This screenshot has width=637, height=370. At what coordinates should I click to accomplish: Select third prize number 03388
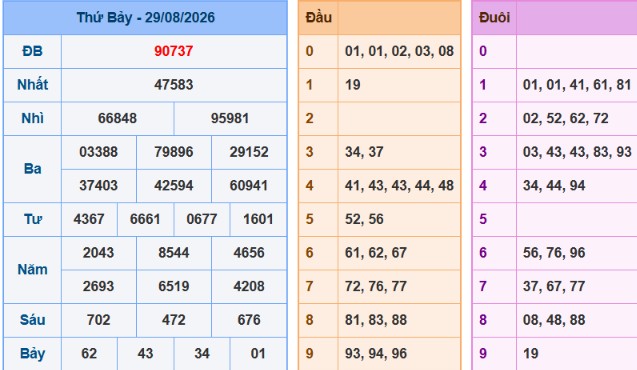(x=99, y=152)
